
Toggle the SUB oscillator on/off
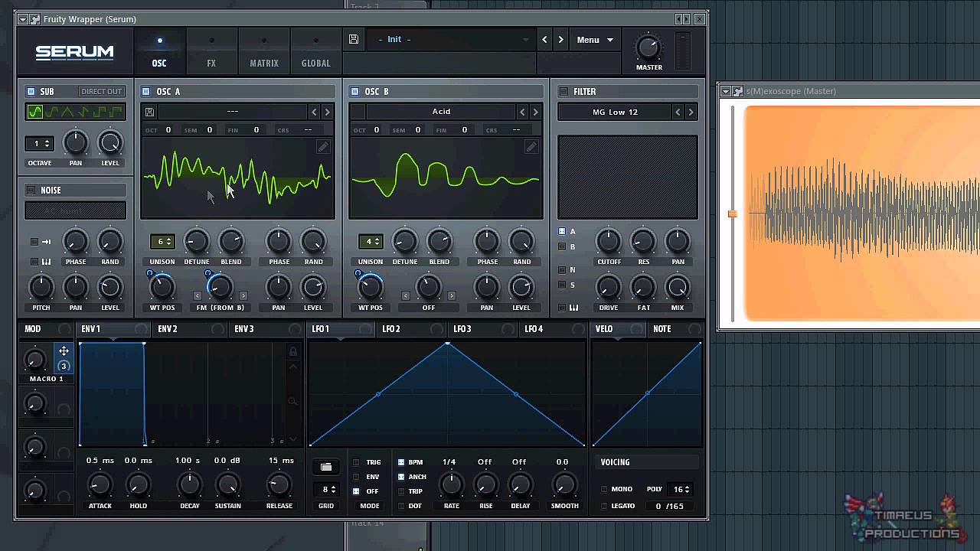pos(31,91)
